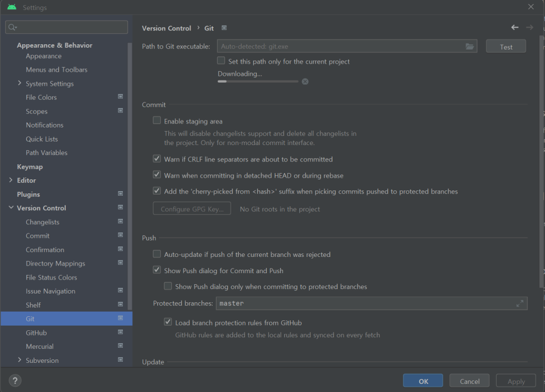Click the project icon beside Scopes
Image resolution: width=545 pixels, height=392 pixels.
point(121,110)
